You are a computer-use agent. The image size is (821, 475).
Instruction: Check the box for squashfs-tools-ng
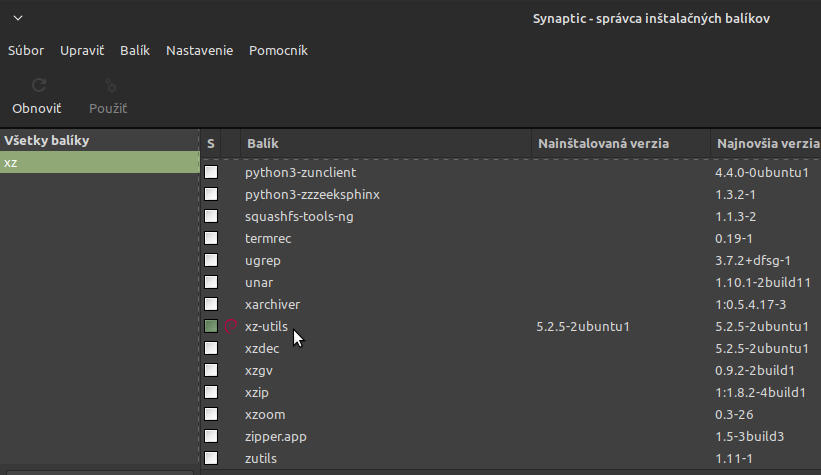pyautogui.click(x=211, y=216)
